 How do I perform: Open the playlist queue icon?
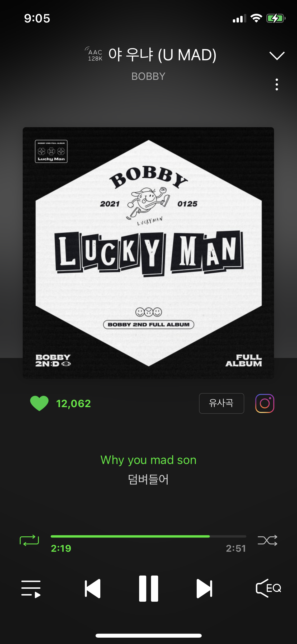(x=31, y=589)
